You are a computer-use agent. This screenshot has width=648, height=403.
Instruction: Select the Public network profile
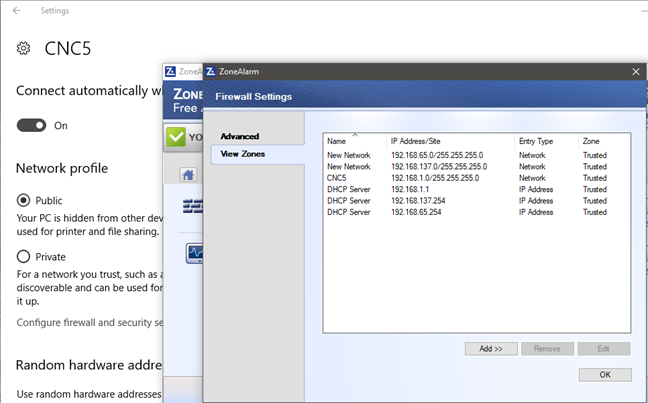coord(23,200)
